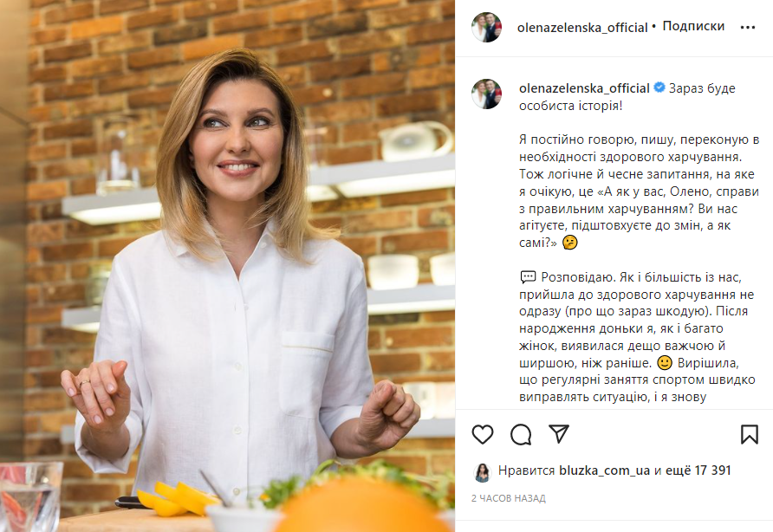Click the post photo of woman in kitchen
The height and width of the screenshot is (532, 773).
pos(227,266)
